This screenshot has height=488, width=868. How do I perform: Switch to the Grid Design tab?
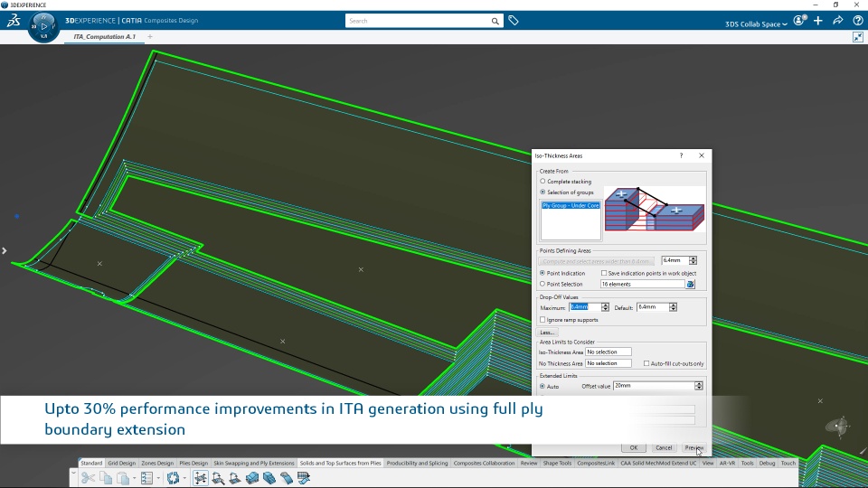pyautogui.click(x=122, y=463)
